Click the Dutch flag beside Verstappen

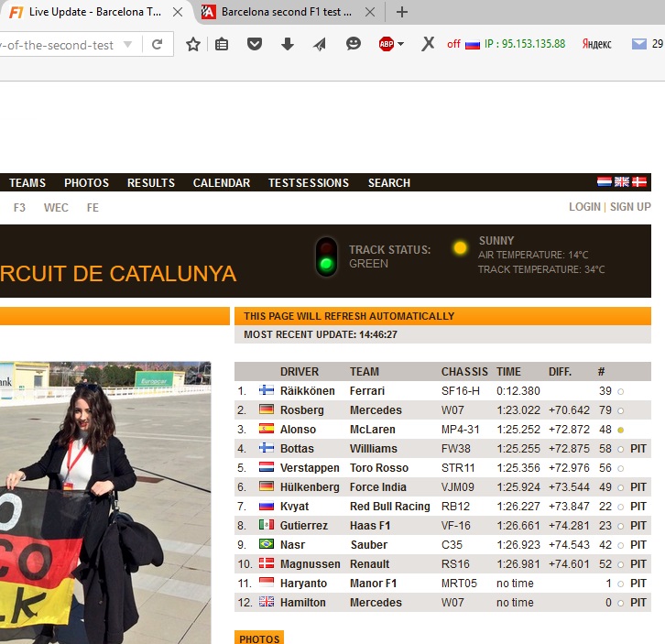point(267,467)
